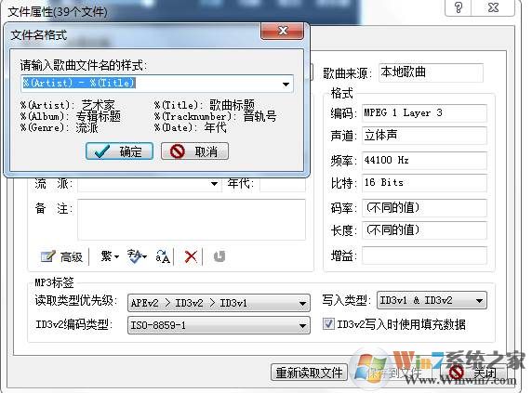Viewport: 532px width, 393px height.
Task: Click the 长度 field showing 不同的值
Action: pos(424,230)
